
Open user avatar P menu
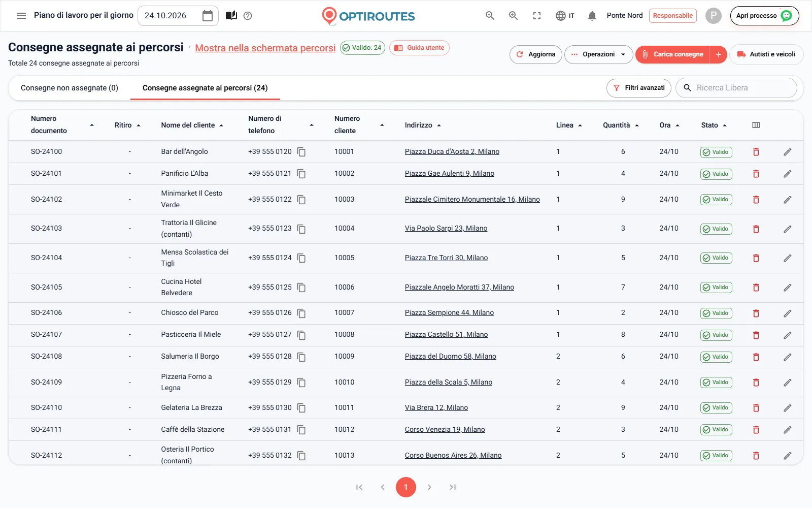(x=713, y=16)
